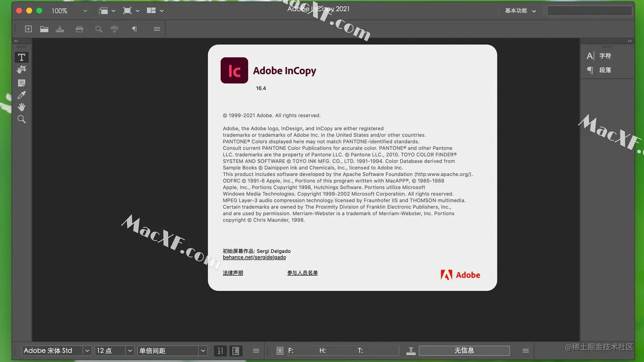Toggle the line numbers button in the bottom bar
Image resolution: width=644 pixels, height=362 pixels.
[220, 351]
